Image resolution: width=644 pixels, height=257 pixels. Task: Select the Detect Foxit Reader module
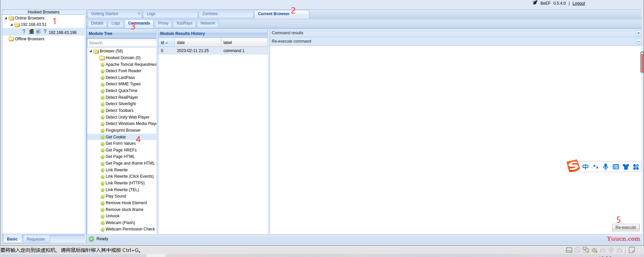pos(123,71)
